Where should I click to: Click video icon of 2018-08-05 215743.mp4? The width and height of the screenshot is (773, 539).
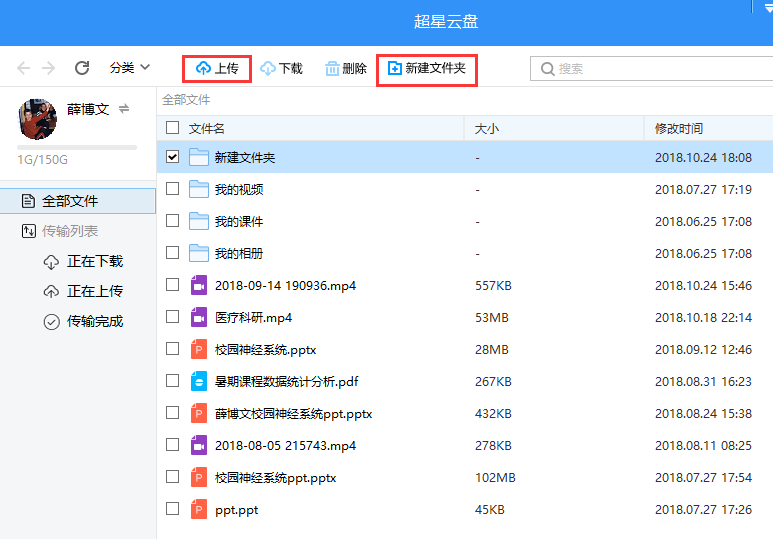coord(199,445)
